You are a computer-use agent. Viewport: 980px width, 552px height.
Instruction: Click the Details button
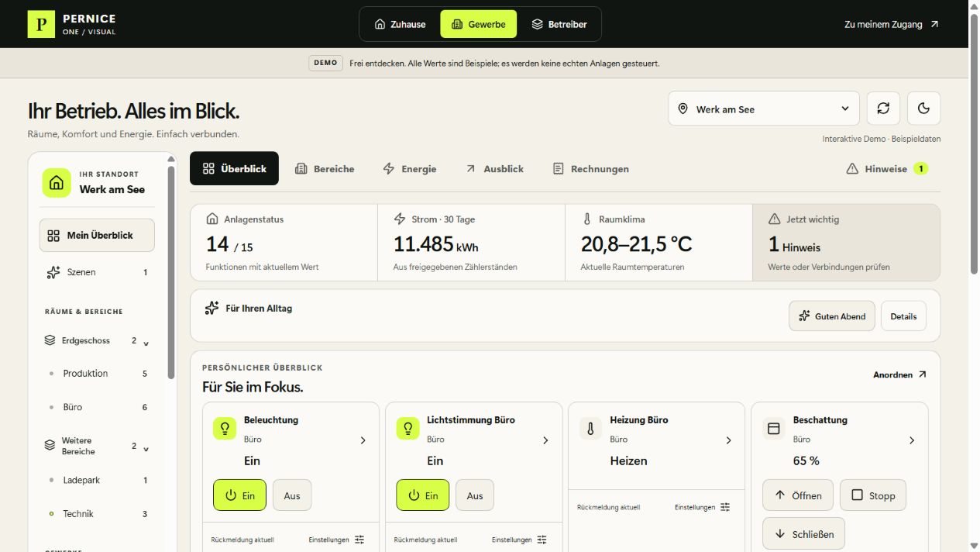pos(903,316)
